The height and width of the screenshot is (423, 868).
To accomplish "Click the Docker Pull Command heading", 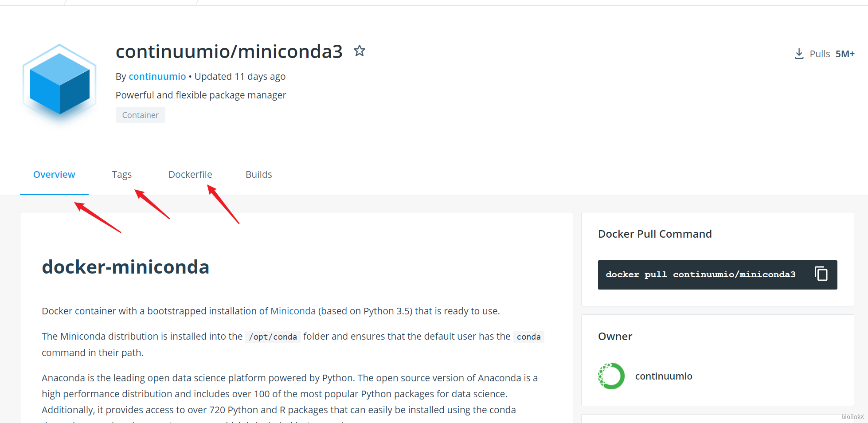I will click(x=654, y=234).
